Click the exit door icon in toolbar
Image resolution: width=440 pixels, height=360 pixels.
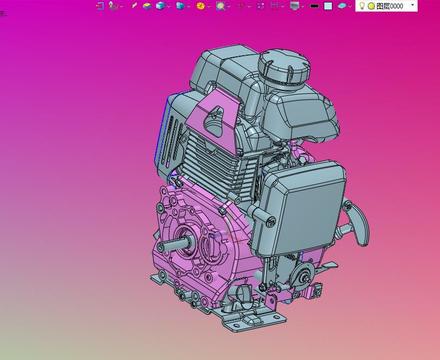click(100, 6)
